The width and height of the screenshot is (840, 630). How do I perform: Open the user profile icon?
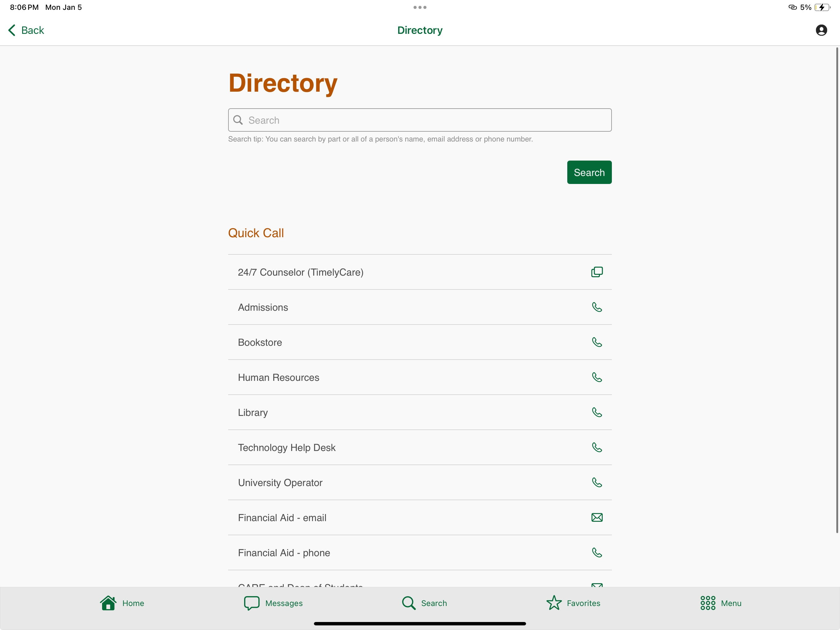click(821, 30)
